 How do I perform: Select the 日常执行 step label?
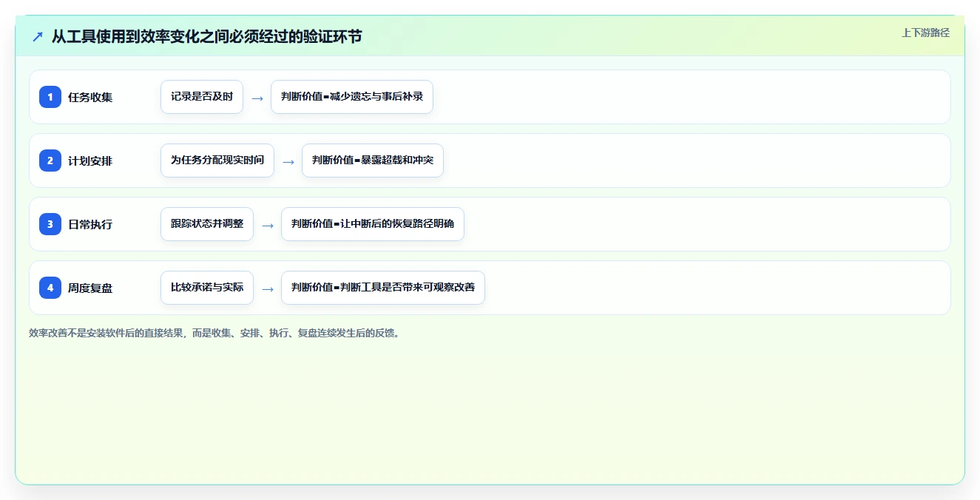tap(90, 224)
